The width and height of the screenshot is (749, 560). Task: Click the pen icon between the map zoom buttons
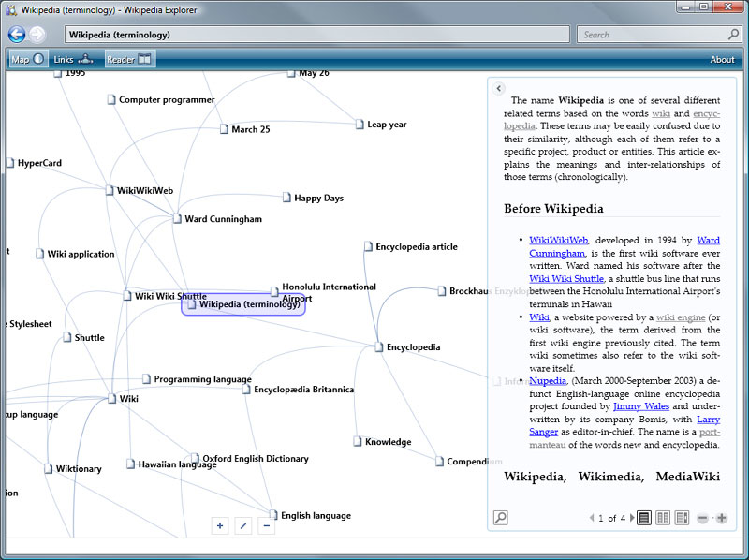(243, 525)
